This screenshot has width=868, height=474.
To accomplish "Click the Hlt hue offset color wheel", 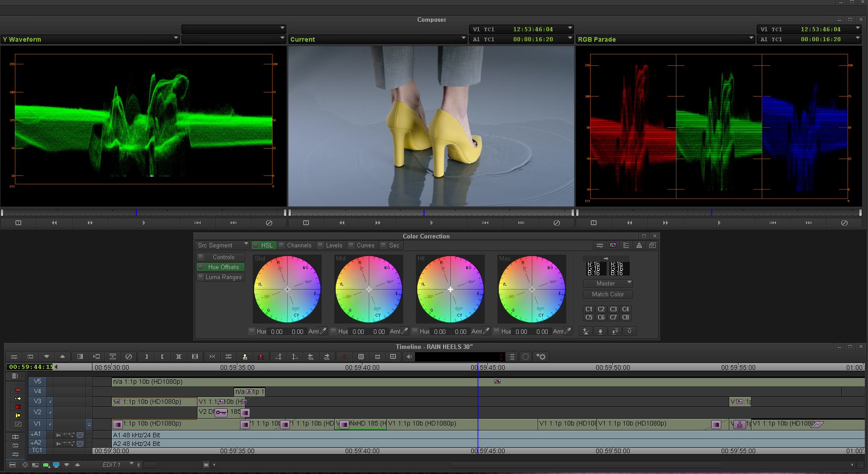I will 450,289.
